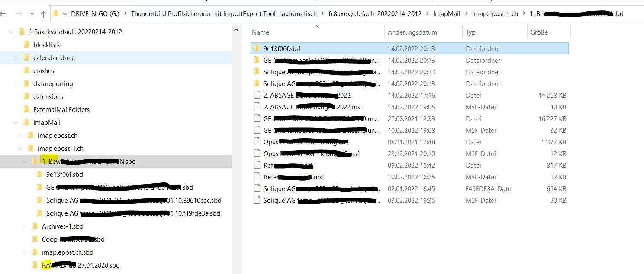This screenshot has width=644, height=274.
Task: Select the Opus Personal AG .msf file icon
Action: 257,153
